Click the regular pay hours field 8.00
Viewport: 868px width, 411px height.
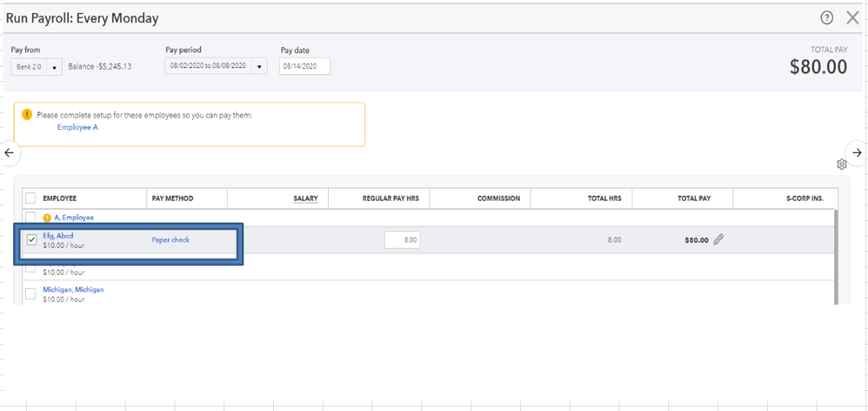[x=403, y=239]
